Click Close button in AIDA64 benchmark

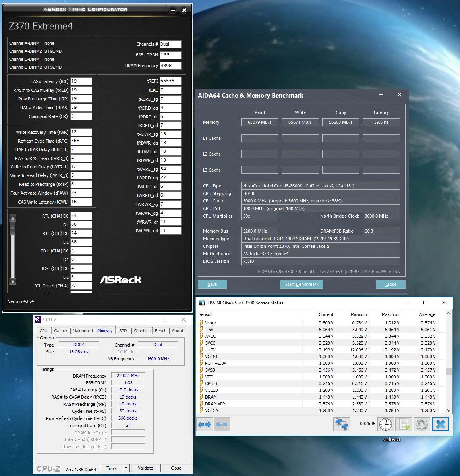pos(391,284)
